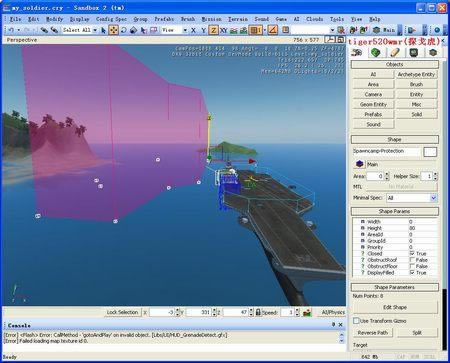Activate the Scale tool

pyautogui.click(x=133, y=30)
